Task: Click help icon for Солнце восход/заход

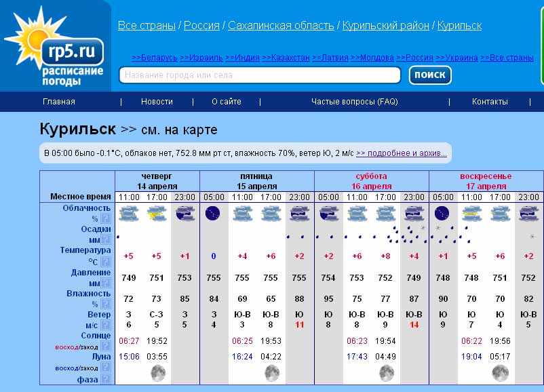Action: point(106,347)
